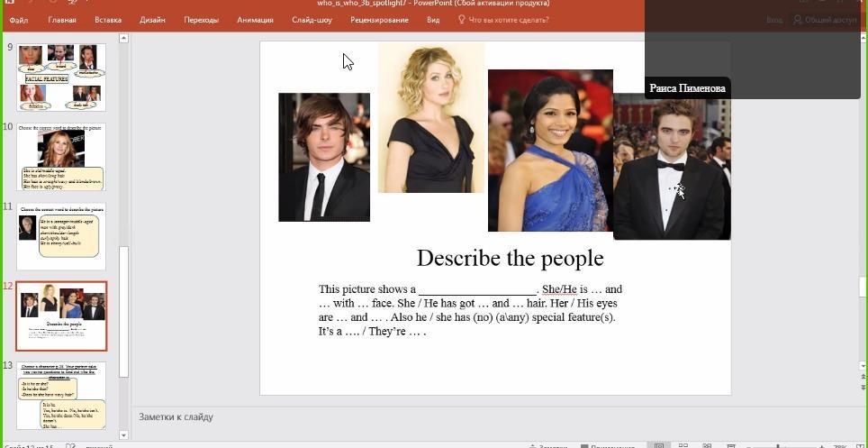
Task: Click the slide area scroll-down arrow
Action: coord(863,367)
